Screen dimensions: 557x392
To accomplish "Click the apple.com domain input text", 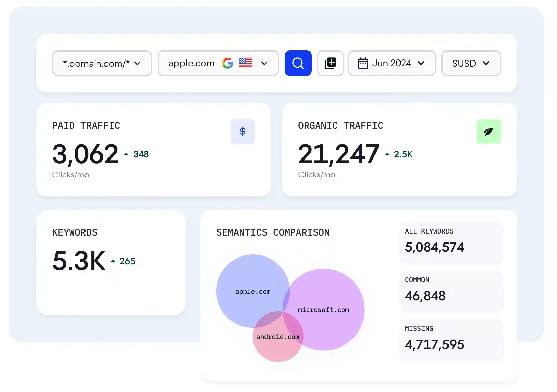I will click(x=191, y=63).
